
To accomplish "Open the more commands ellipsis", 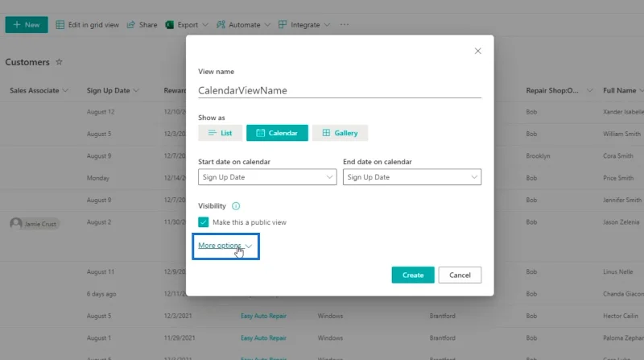I will click(345, 25).
